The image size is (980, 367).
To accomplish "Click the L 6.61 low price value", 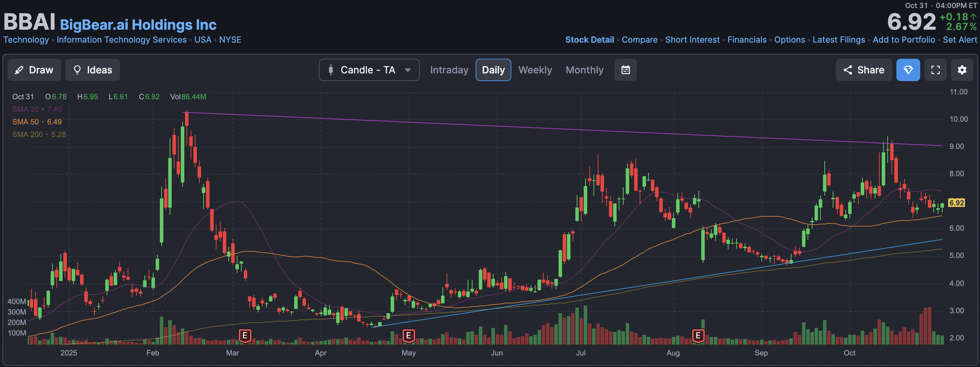I will coord(118,97).
